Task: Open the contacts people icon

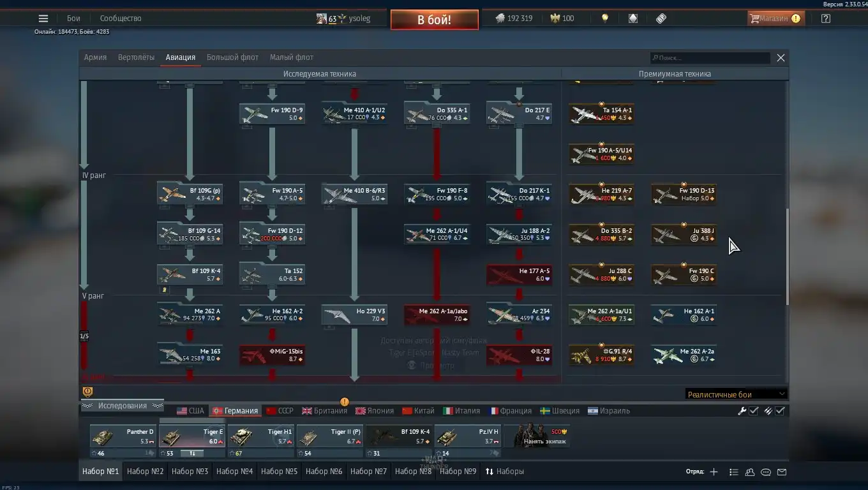Action: (x=750, y=472)
